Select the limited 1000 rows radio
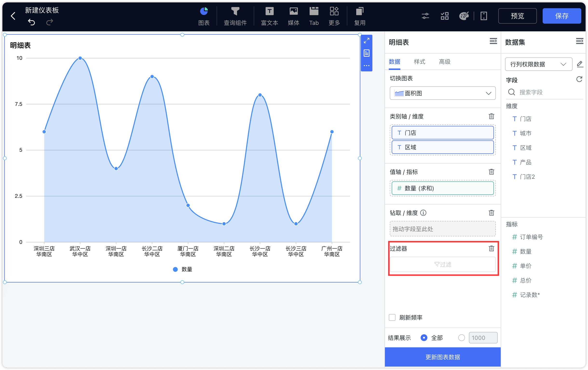This screenshot has width=588, height=370. coord(461,337)
